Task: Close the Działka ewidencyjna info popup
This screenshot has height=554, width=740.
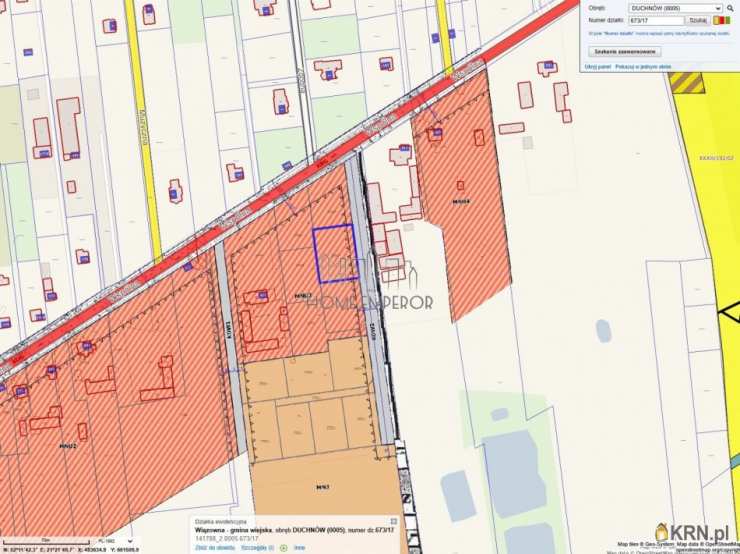Action: pos(393,521)
